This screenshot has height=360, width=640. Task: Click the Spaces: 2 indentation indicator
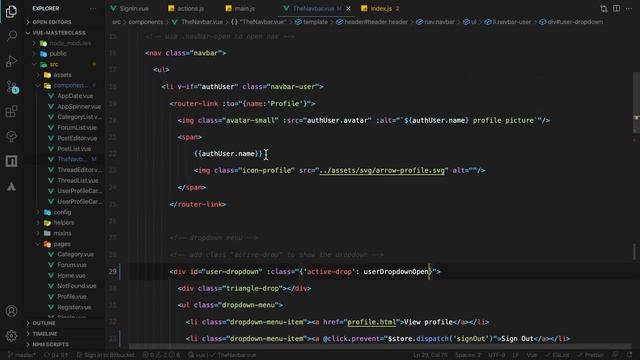point(468,355)
